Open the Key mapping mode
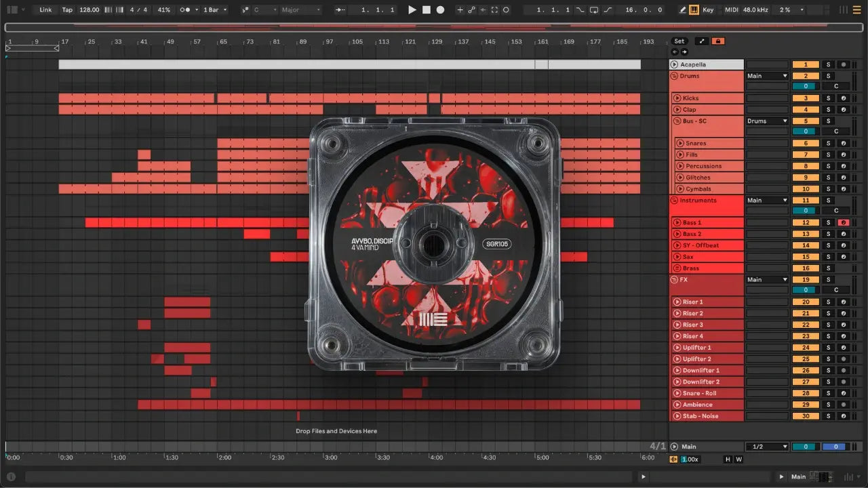Screen dimensions: 868x488 708,10
